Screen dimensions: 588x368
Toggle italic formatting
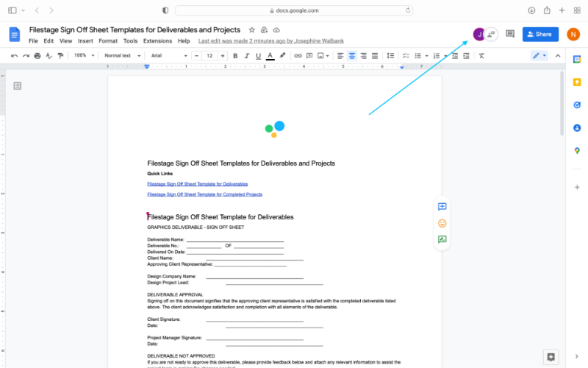(247, 56)
